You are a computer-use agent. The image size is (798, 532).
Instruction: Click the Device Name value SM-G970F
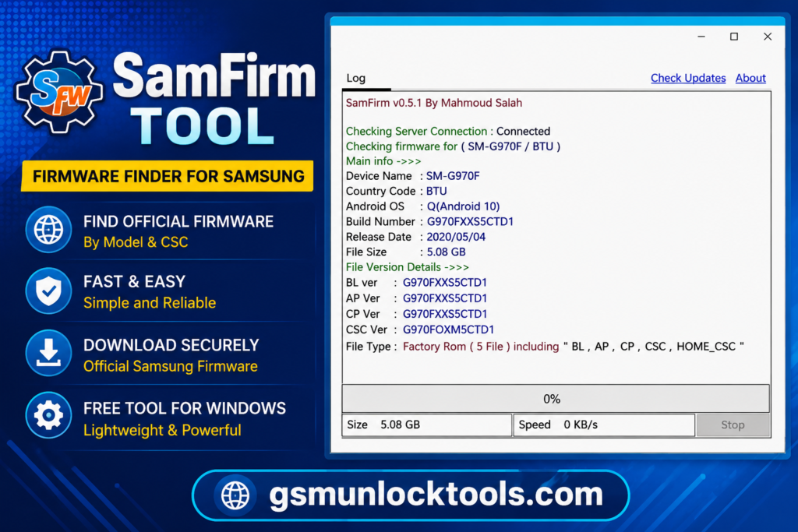pos(453,176)
